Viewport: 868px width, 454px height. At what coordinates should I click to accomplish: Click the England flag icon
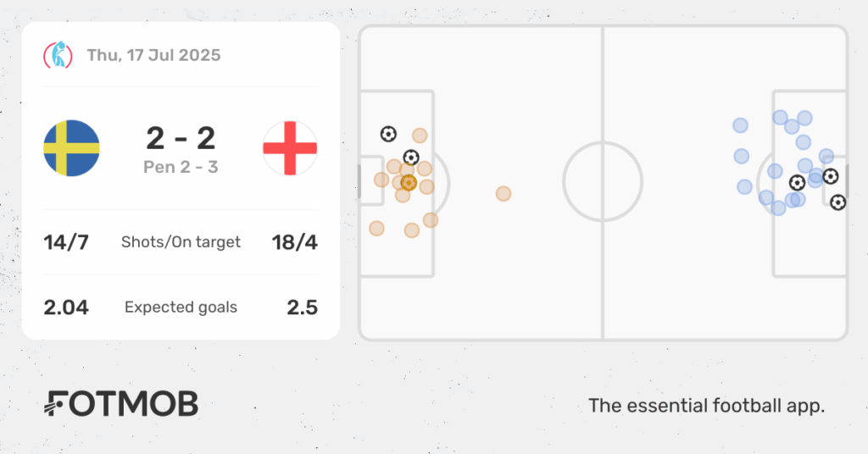pyautogui.click(x=290, y=148)
